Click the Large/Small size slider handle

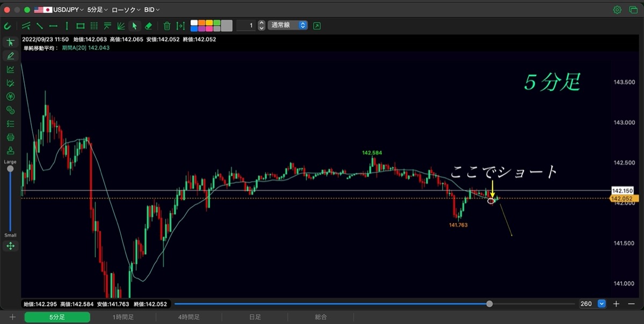[x=10, y=169]
